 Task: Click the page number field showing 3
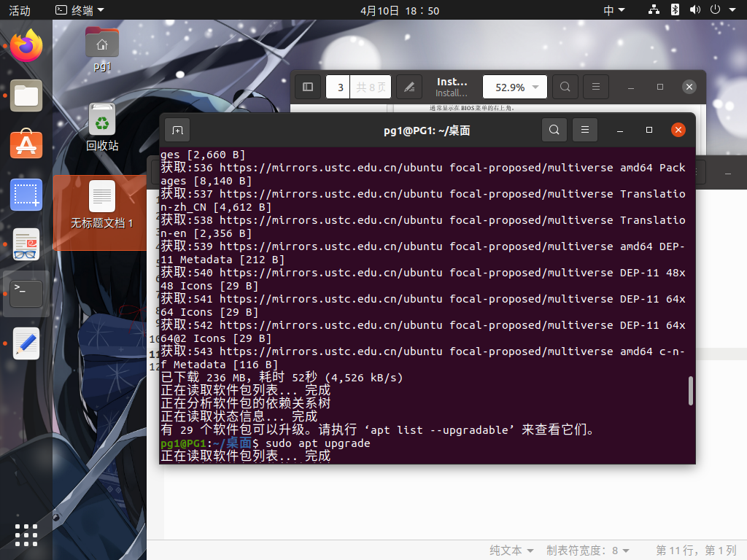click(x=338, y=86)
